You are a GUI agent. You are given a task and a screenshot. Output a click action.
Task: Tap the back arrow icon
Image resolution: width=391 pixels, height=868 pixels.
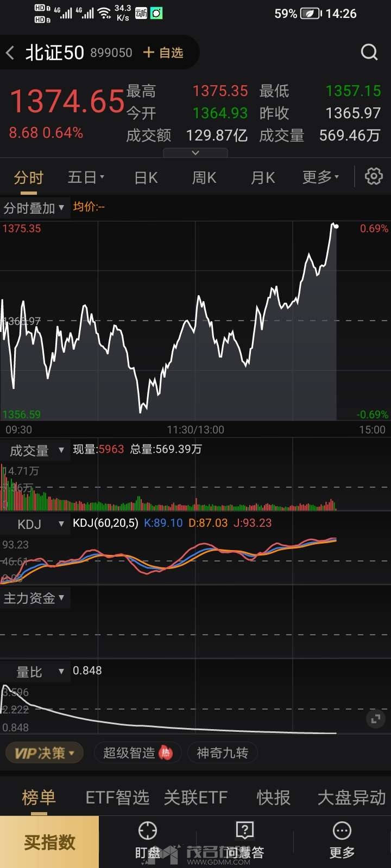point(10,53)
